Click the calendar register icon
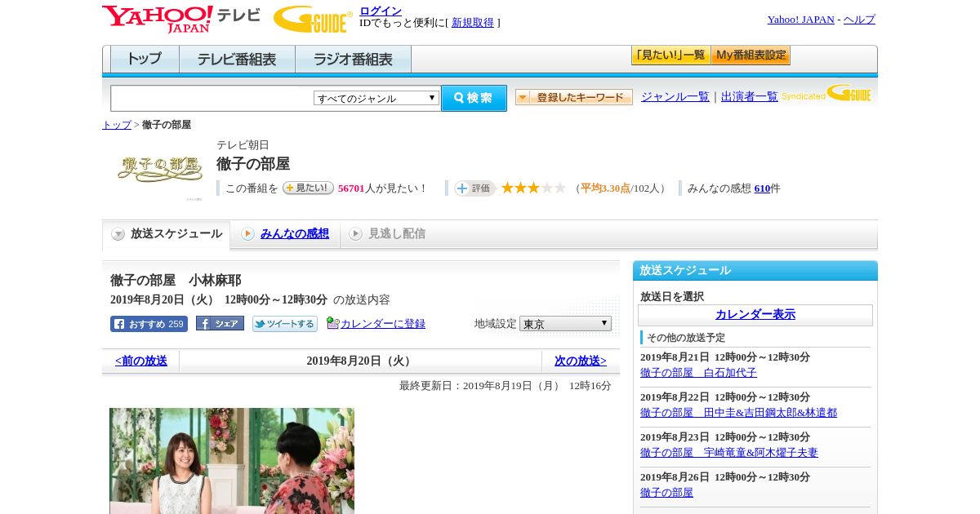980x514 pixels. [332, 323]
